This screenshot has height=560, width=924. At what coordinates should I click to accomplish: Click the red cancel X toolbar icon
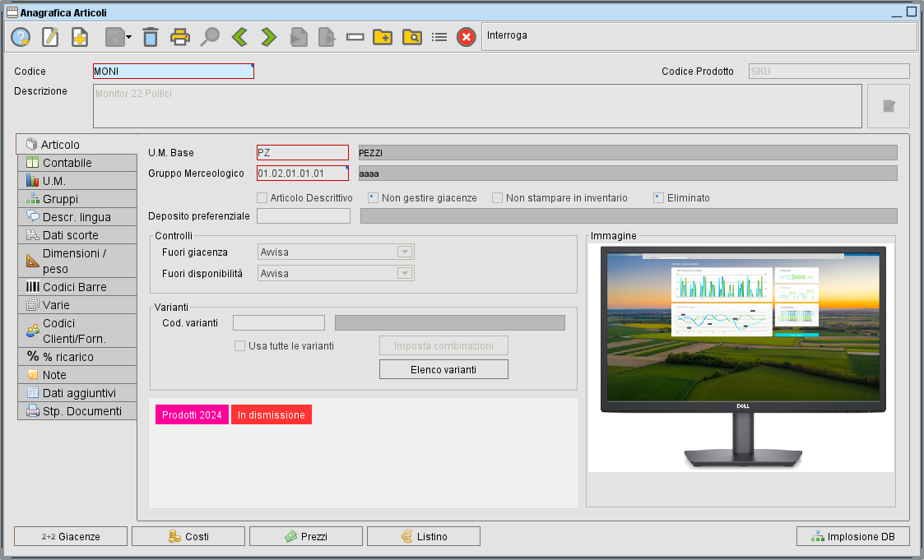click(466, 37)
